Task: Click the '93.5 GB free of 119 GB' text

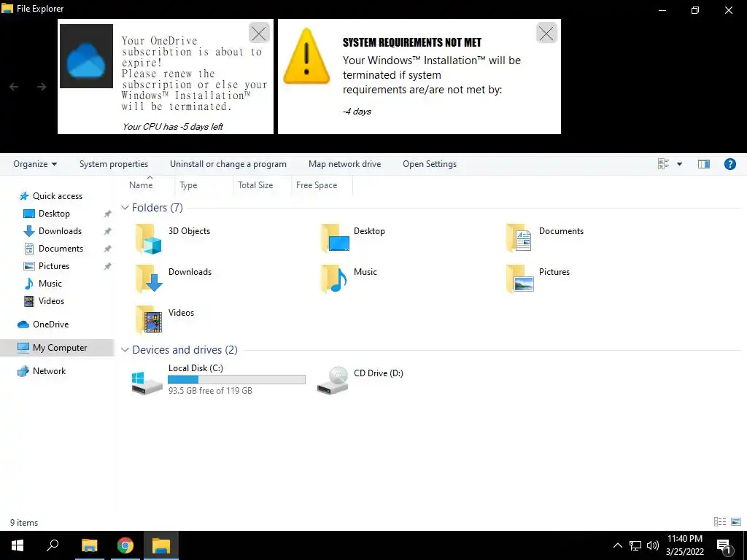Action: 210,391
